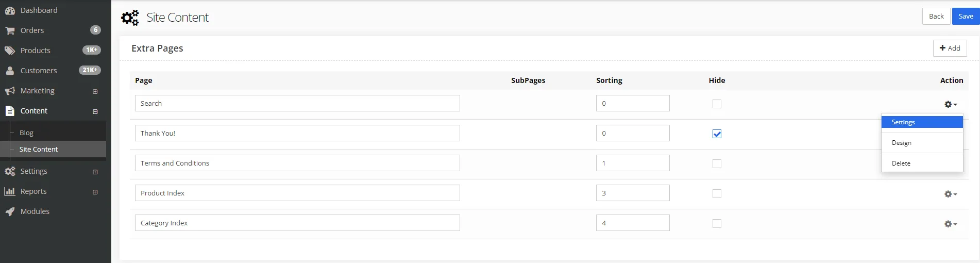The image size is (980, 263).
Task: Expand the Marketing sidebar submenu
Action: tap(95, 91)
